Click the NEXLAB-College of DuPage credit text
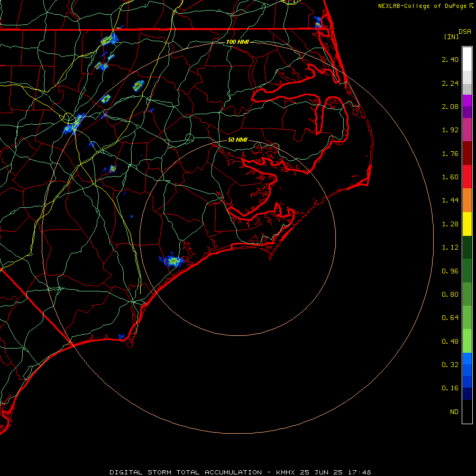Screen dimensions: 476x476 423,6
